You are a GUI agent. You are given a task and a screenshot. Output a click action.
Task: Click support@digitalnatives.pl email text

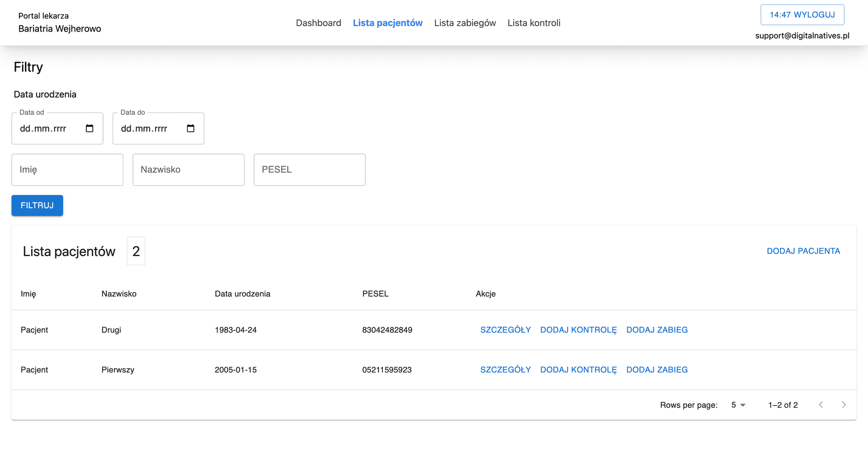802,36
